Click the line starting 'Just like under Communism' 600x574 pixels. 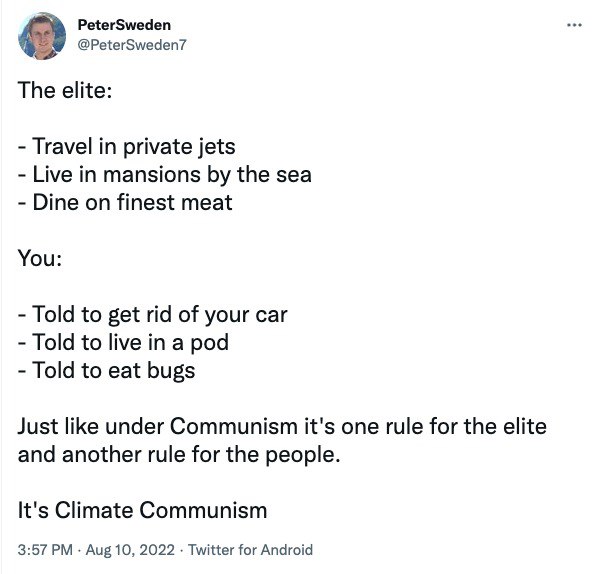282,426
